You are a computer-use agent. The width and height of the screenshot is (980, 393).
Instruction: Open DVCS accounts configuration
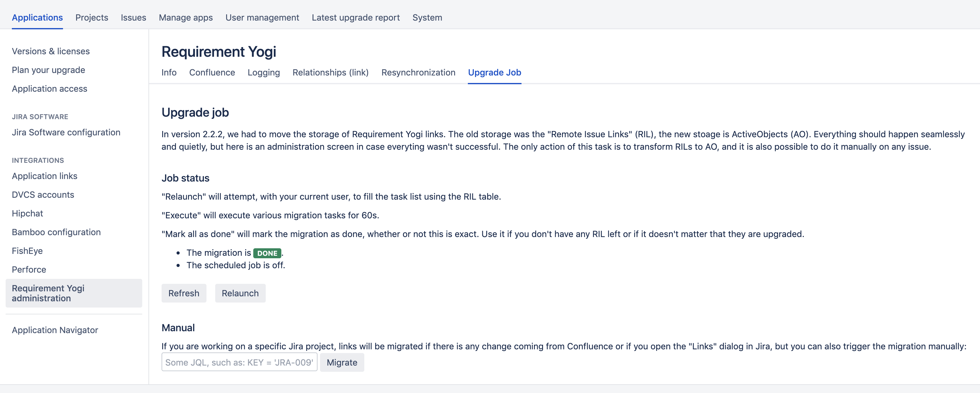43,194
